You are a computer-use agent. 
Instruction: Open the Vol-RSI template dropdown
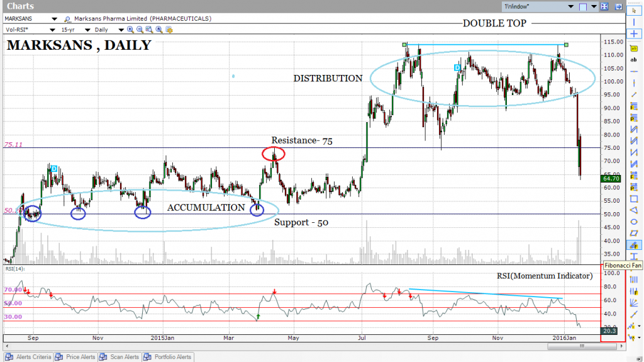tap(52, 30)
